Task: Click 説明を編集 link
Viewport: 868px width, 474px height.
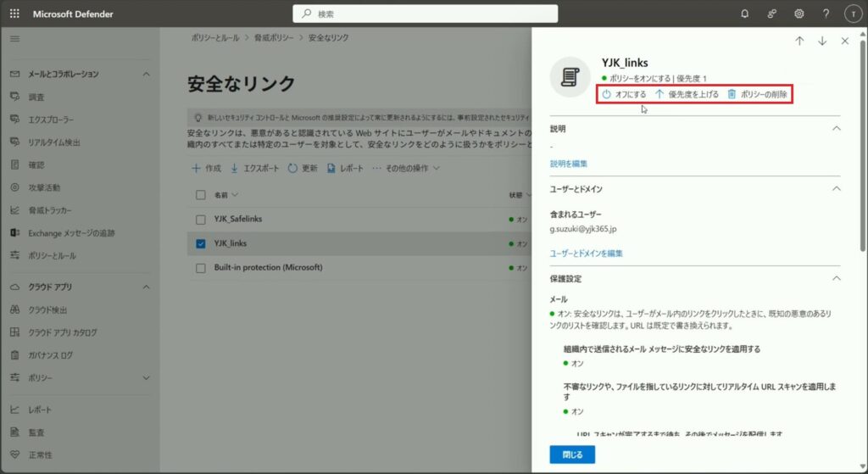Action: pos(569,164)
